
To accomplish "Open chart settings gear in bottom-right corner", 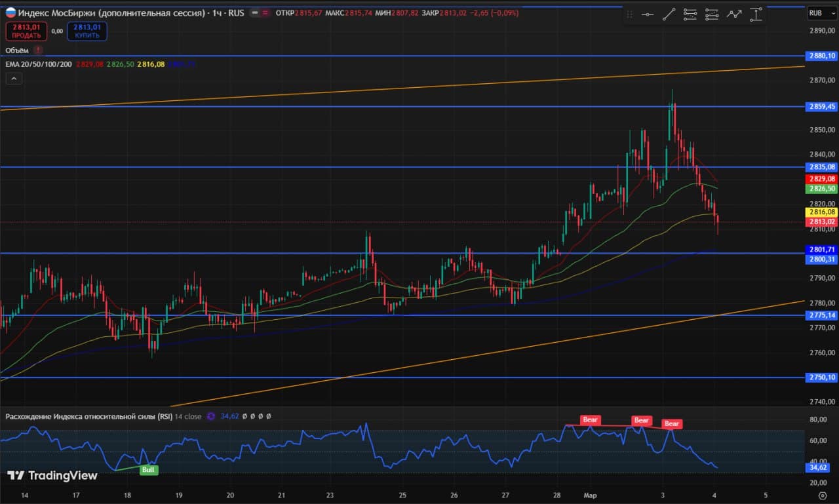I will click(x=823, y=496).
